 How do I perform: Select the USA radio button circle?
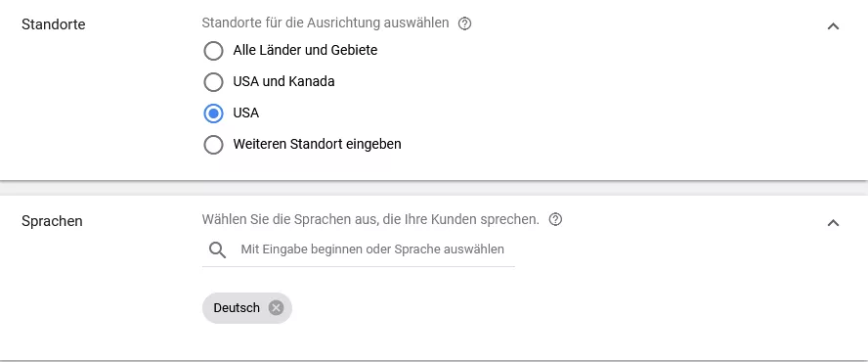coord(213,113)
